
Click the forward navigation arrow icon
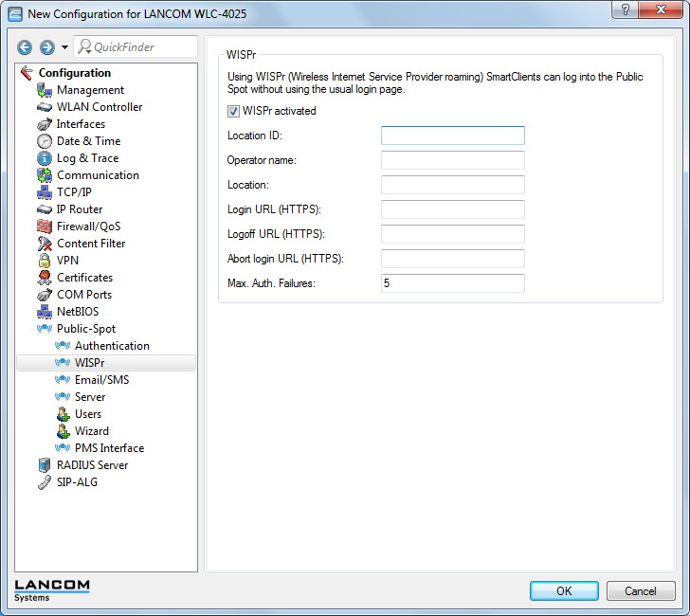46,47
